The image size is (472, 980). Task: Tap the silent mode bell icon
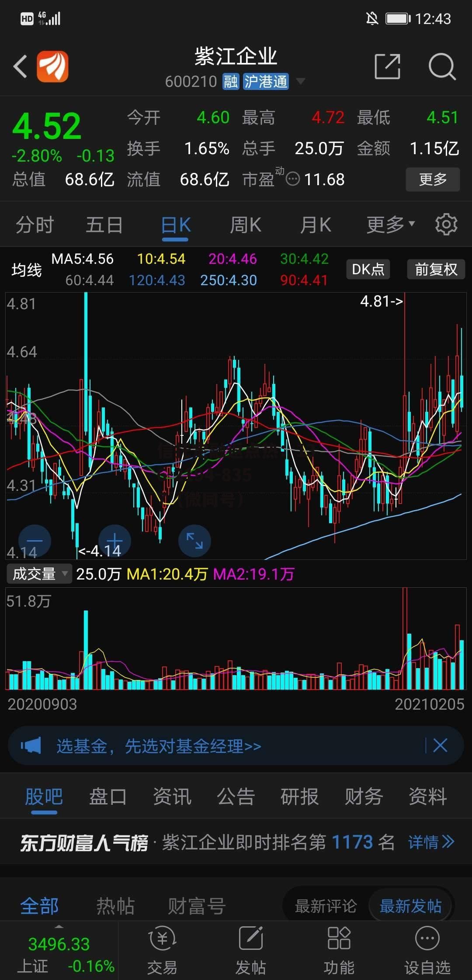372,19
